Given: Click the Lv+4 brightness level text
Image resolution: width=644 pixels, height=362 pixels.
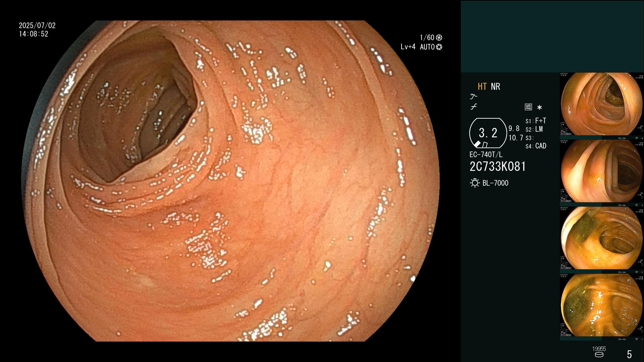Looking at the screenshot, I should [x=408, y=47].
